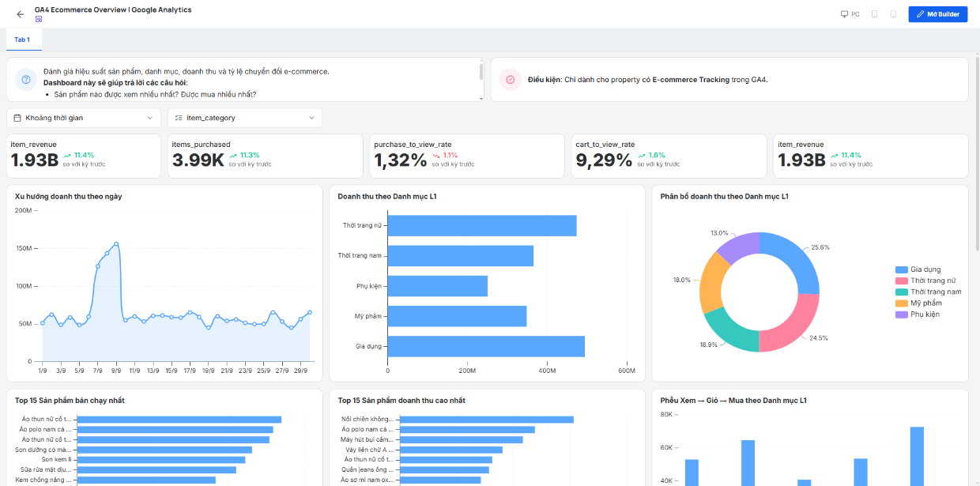
Task: Toggle the Thời trang nữ legend swatch
Action: pos(901,281)
